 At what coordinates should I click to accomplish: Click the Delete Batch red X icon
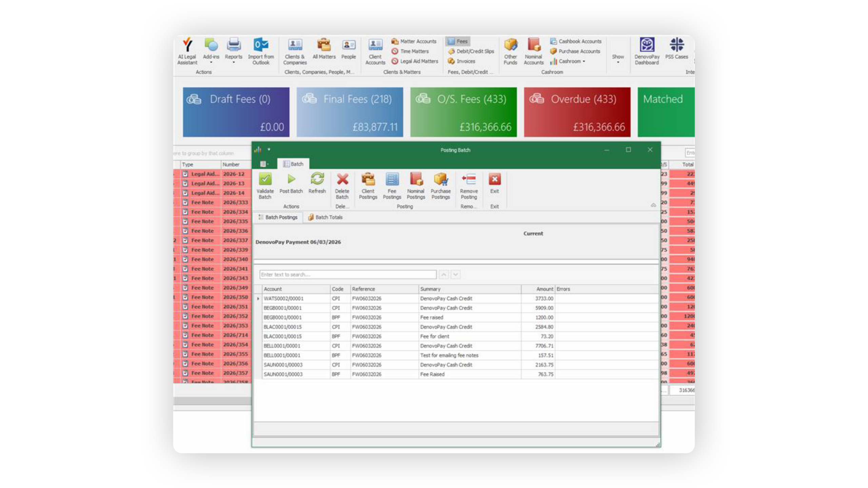(x=342, y=180)
